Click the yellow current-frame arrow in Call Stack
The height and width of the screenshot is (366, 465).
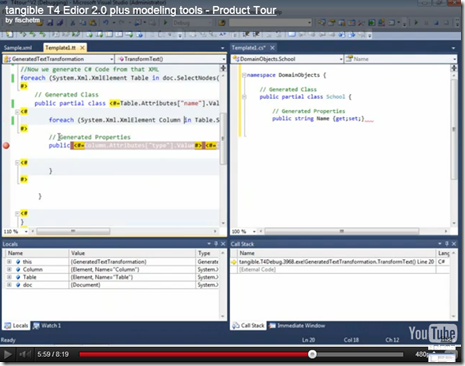[x=234, y=262]
